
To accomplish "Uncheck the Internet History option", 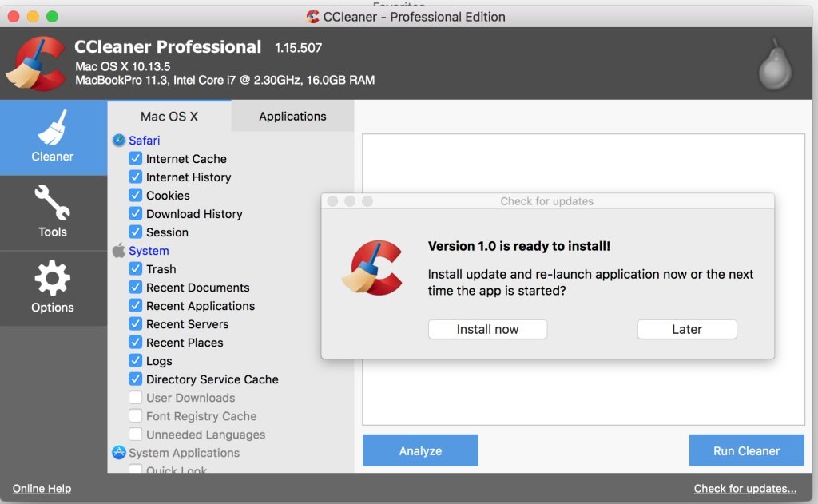I will click(136, 177).
